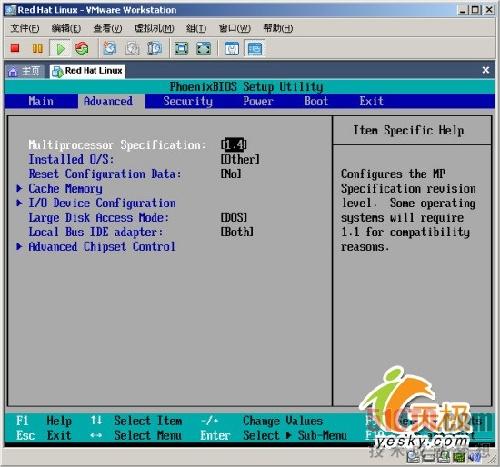The width and height of the screenshot is (500, 467).
Task: Open the Boot BIOS tab
Action: click(x=316, y=101)
